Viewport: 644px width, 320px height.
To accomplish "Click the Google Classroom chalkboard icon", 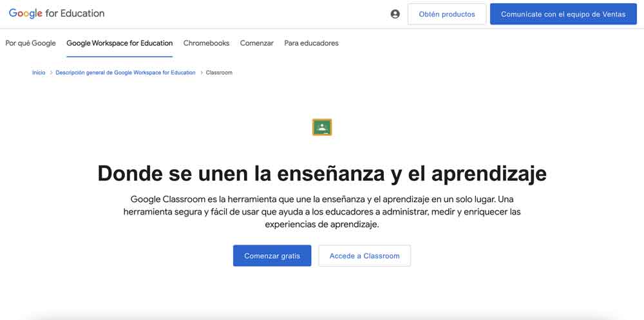I will pos(322,127).
